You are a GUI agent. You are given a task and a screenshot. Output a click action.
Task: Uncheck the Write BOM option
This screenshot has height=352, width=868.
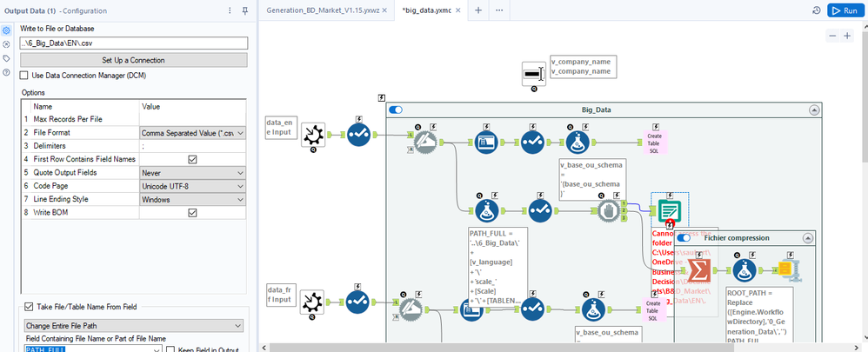pos(192,213)
